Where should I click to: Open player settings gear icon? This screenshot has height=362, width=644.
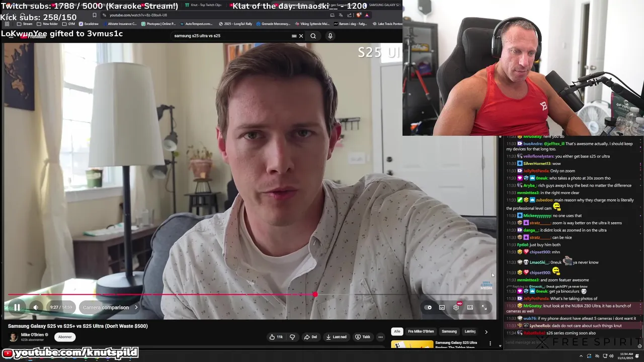456,307
